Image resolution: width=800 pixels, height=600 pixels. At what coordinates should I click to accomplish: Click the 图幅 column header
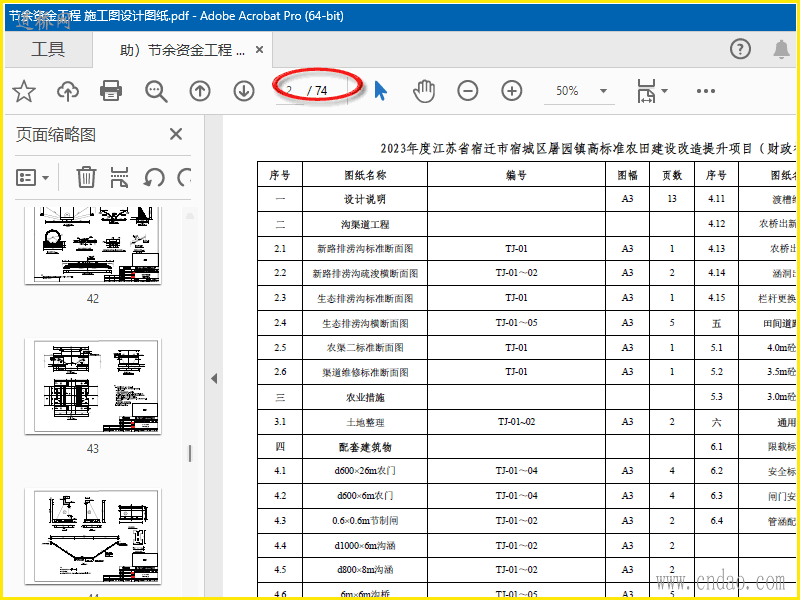click(628, 175)
